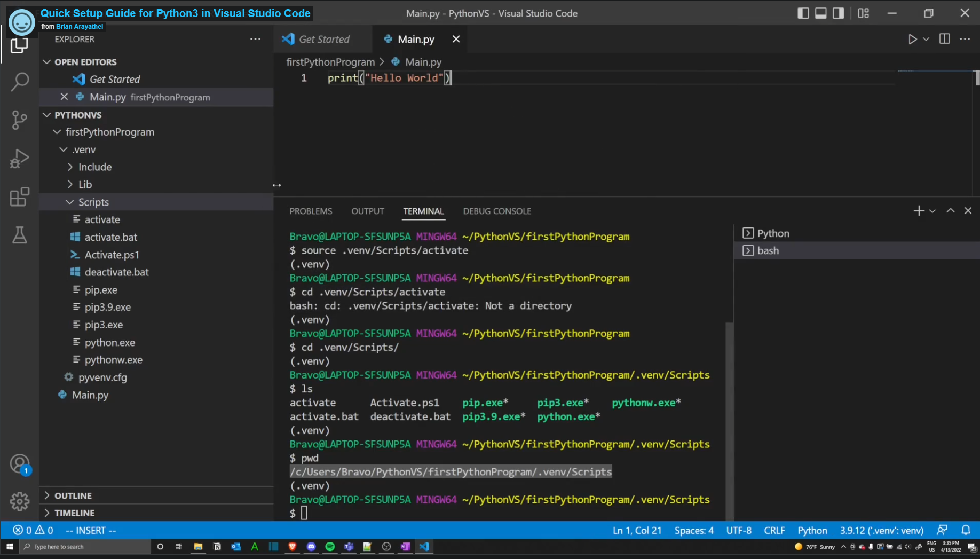Show errors and warnings count in status bar
The image size is (980, 559).
pyautogui.click(x=33, y=530)
